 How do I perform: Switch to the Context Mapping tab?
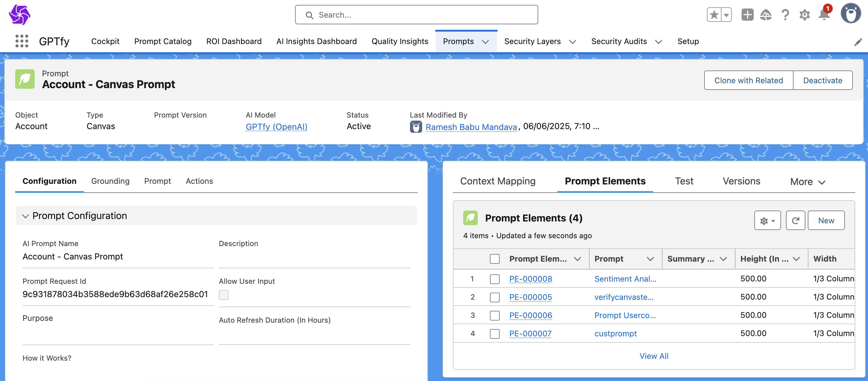[498, 181]
